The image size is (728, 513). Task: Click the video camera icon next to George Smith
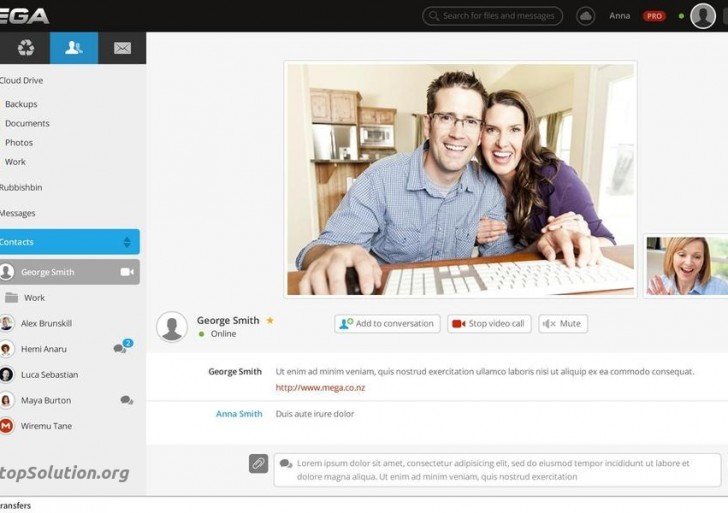tap(127, 272)
